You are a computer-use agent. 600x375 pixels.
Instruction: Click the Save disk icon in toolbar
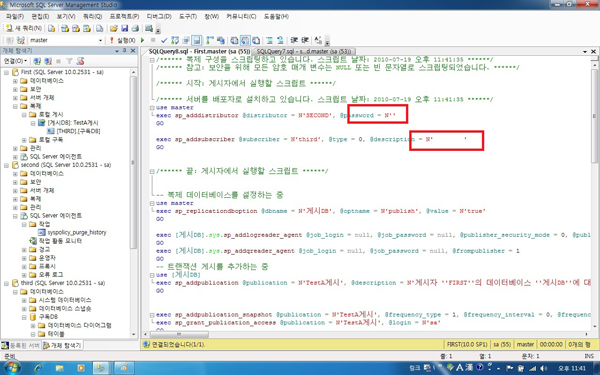(124, 28)
